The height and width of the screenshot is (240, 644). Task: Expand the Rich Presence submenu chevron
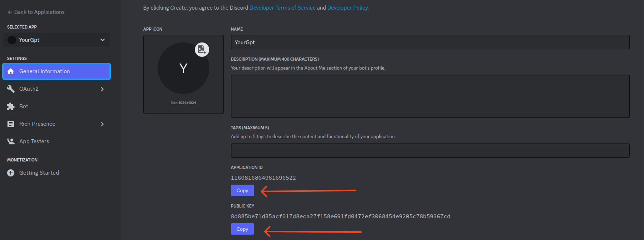click(102, 124)
